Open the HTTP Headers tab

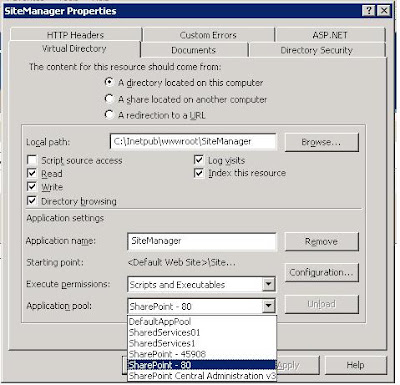[x=76, y=35]
